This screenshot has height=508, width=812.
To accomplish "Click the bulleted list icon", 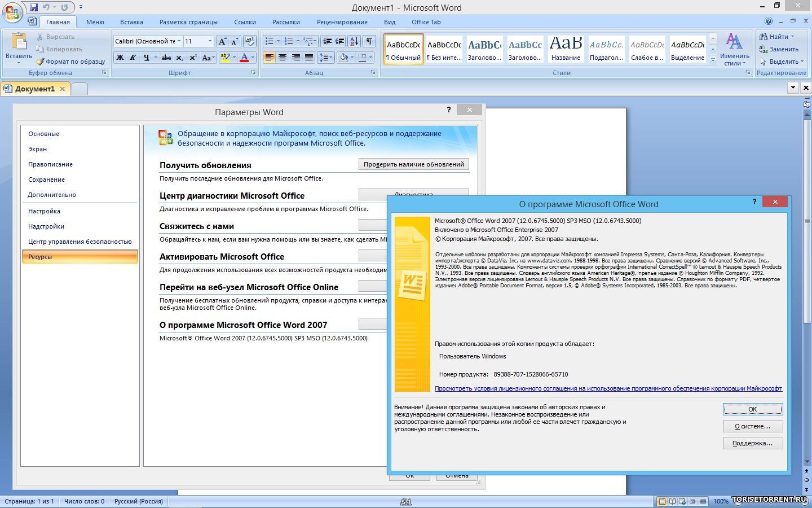I will pos(270,41).
